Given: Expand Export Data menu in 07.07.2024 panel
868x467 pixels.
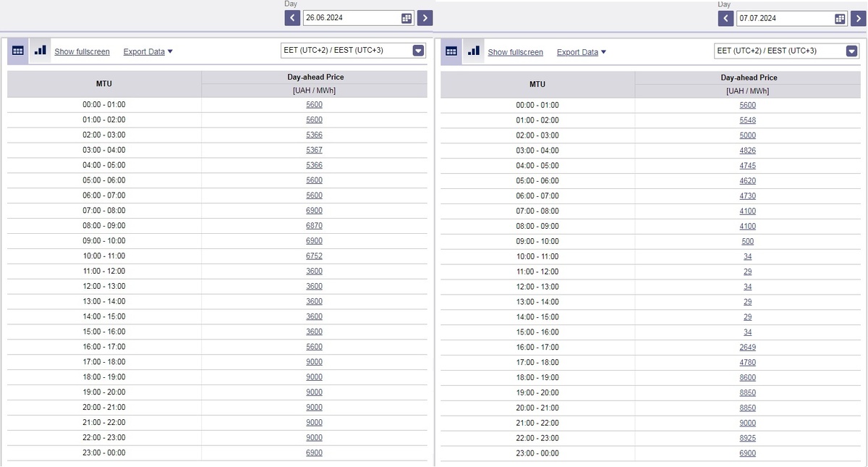Looking at the screenshot, I should (x=582, y=52).
